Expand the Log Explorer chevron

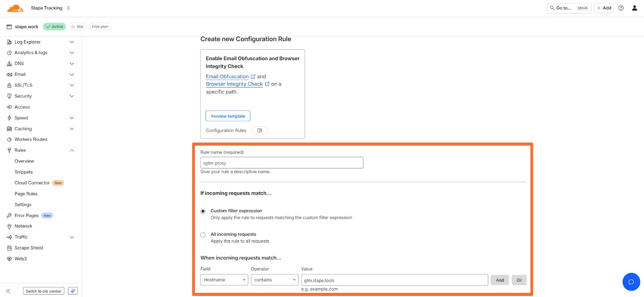pyautogui.click(x=72, y=42)
